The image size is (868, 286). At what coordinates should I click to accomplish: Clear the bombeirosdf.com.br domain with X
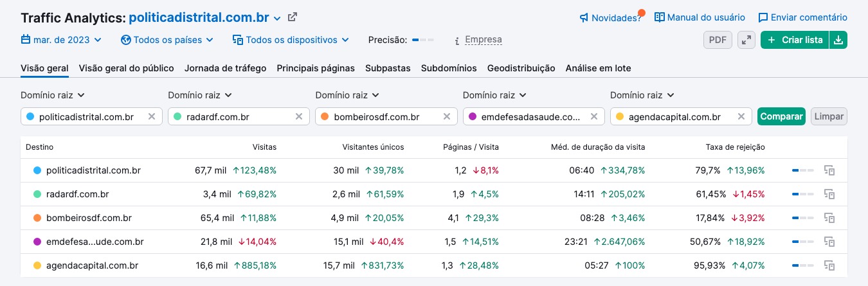446,116
